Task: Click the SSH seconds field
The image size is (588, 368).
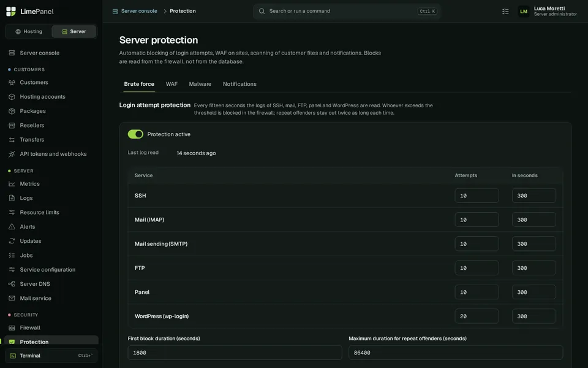Action: click(x=534, y=196)
